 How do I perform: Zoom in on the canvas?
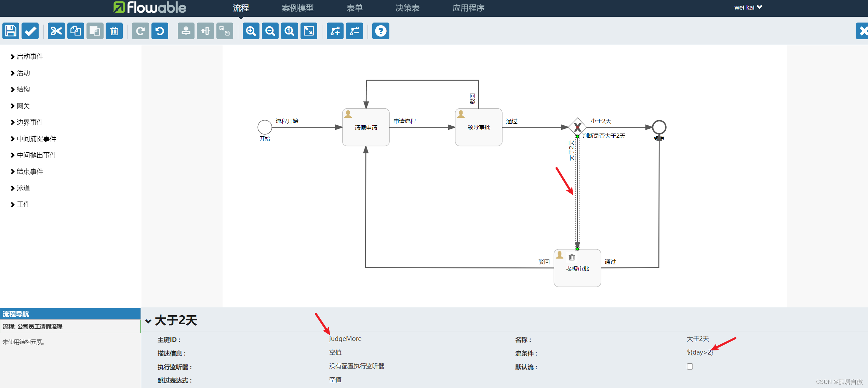251,31
